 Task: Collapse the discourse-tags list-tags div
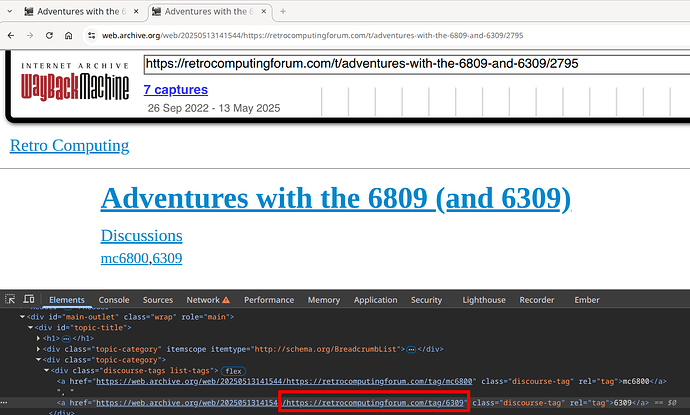[46, 371]
